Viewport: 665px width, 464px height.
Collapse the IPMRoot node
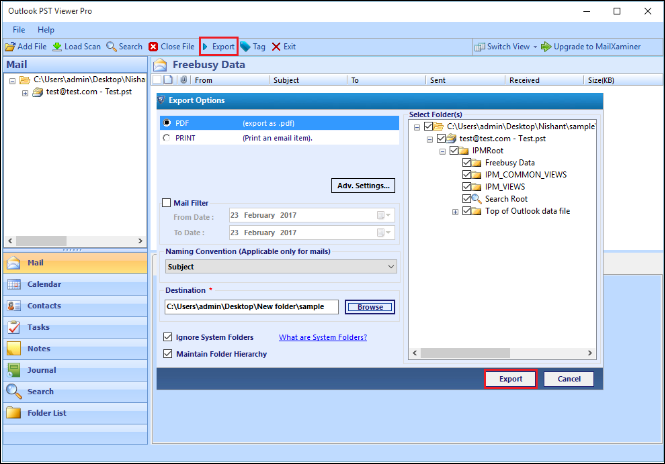point(442,151)
